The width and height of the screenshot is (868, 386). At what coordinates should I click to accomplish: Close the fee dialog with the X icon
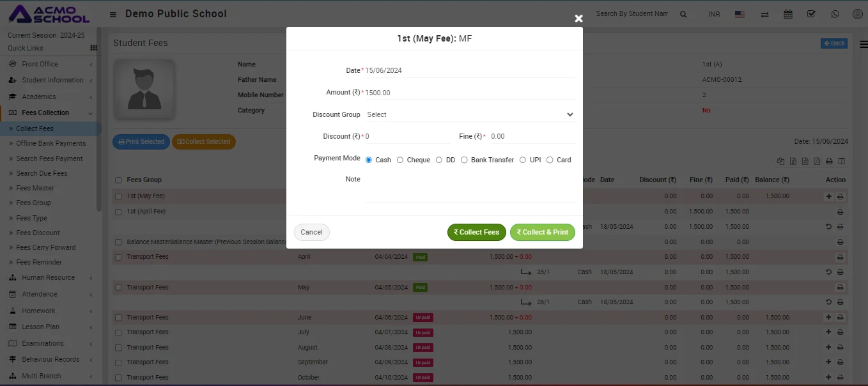(x=578, y=19)
